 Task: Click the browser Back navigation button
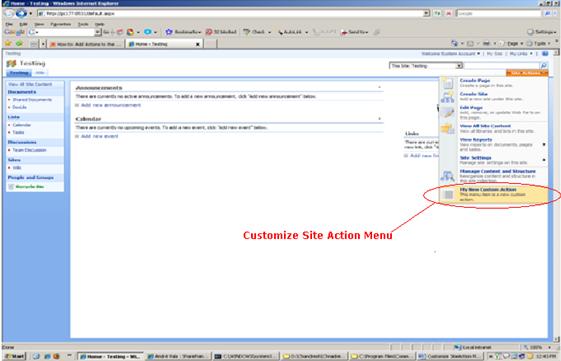9,14
